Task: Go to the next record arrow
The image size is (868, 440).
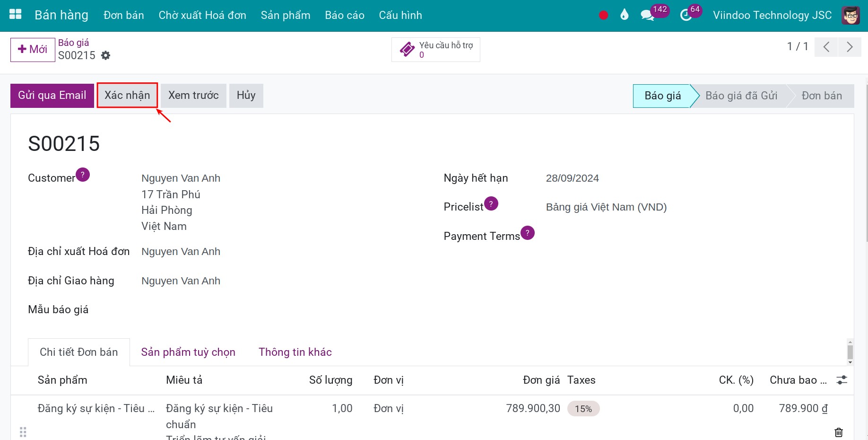Action: point(850,47)
